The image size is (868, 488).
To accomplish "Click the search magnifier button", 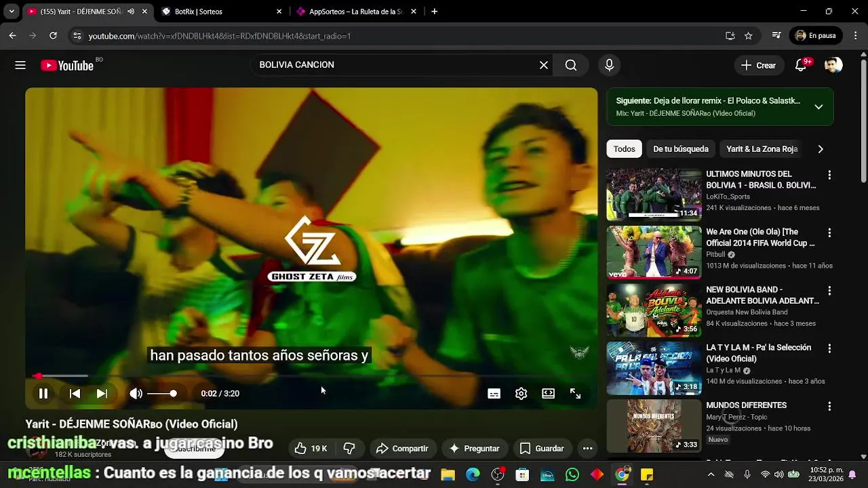I will click(571, 65).
